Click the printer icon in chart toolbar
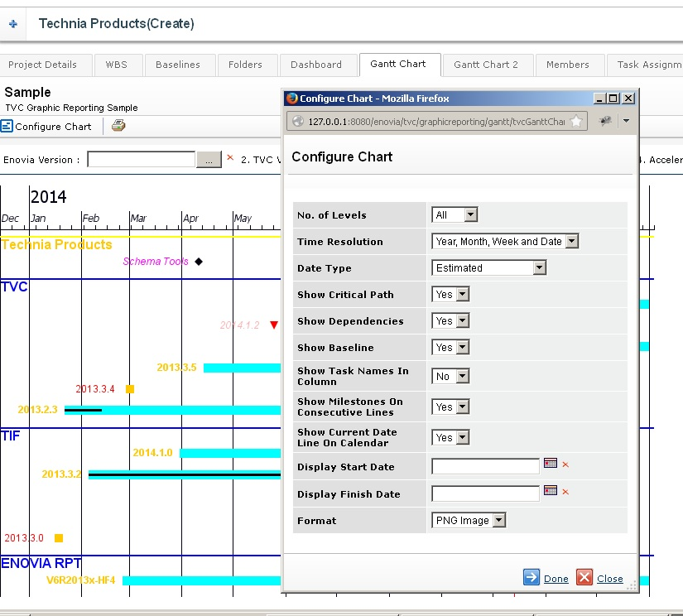683x616 pixels. click(x=118, y=126)
